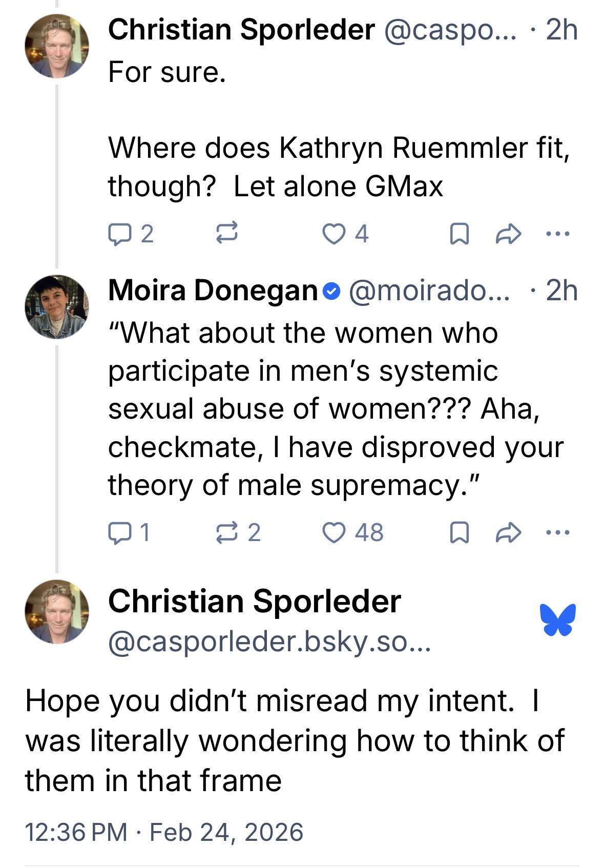Click the blue Bluesky butterfly logo

click(x=557, y=620)
